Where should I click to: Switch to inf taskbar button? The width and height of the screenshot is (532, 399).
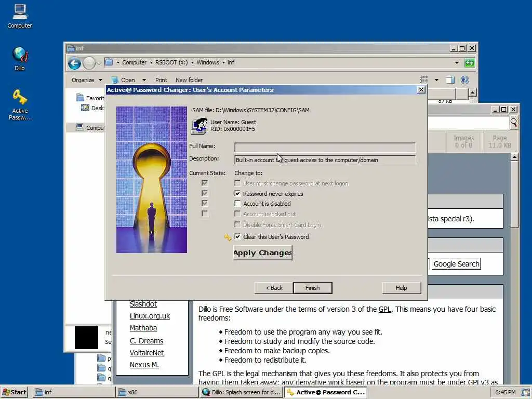[74, 392]
